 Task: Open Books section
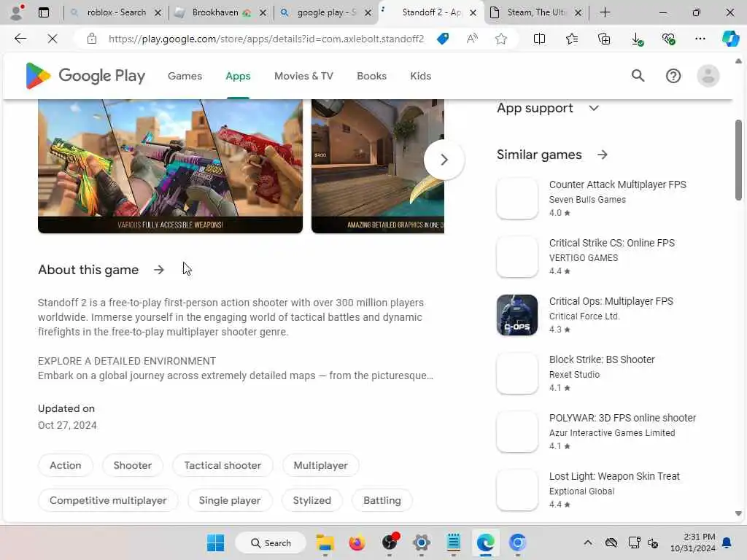pos(371,76)
